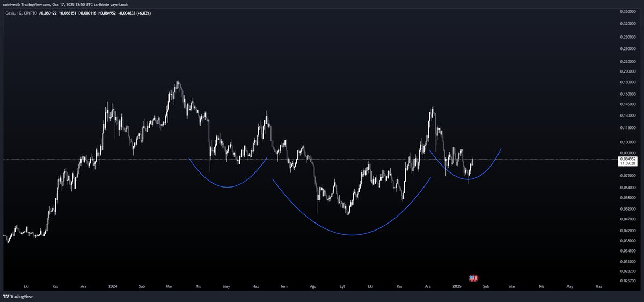Click the small left blue cup curve
644x302 pixels.
[228, 187]
